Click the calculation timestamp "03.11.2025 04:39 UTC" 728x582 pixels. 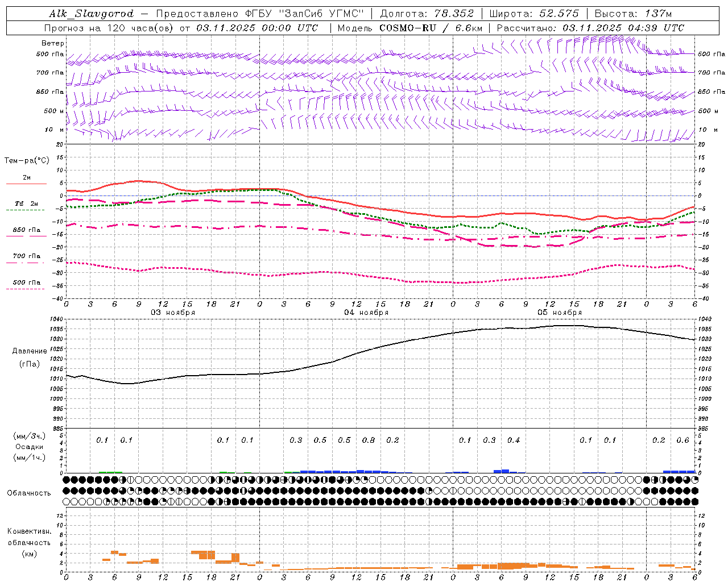623,28
